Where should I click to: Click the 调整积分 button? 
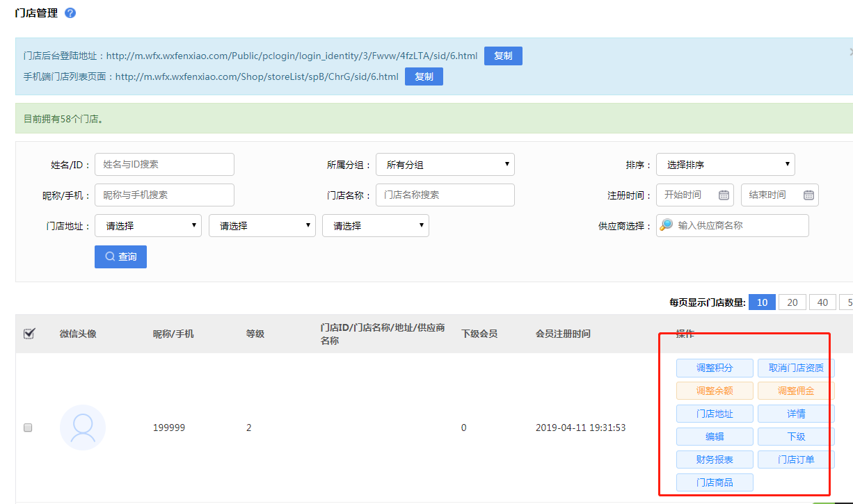coord(715,368)
